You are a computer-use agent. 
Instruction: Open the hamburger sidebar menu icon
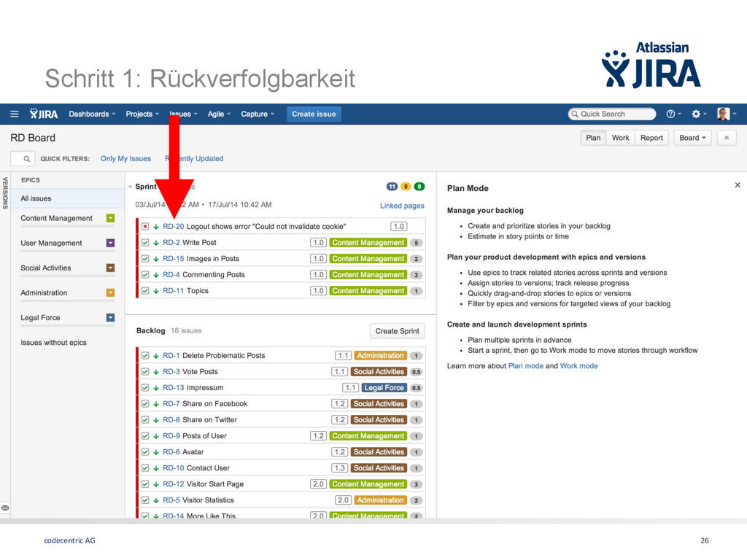[15, 114]
